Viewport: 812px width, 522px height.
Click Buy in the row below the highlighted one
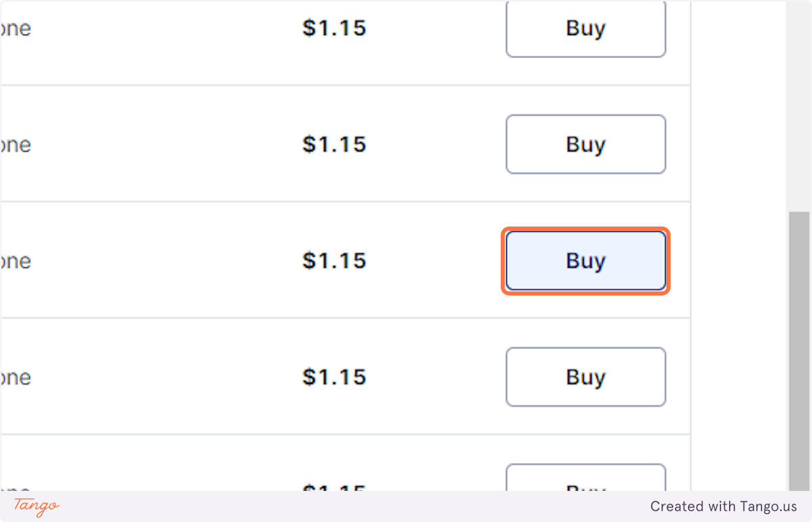[x=585, y=377]
